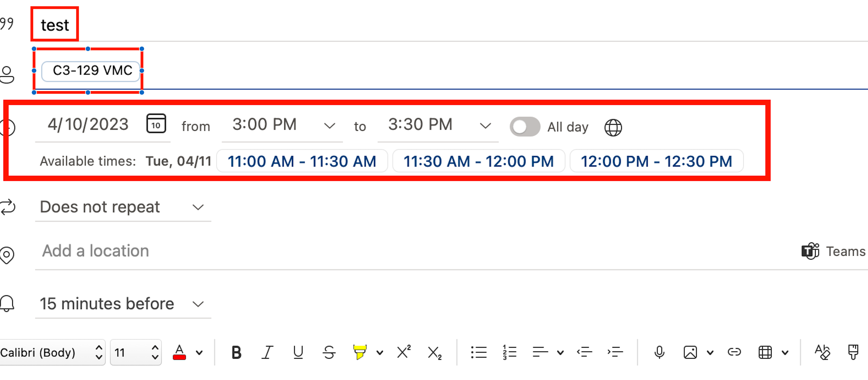The width and height of the screenshot is (868, 380).
Task: Toggle underline formatting
Action: tap(298, 352)
